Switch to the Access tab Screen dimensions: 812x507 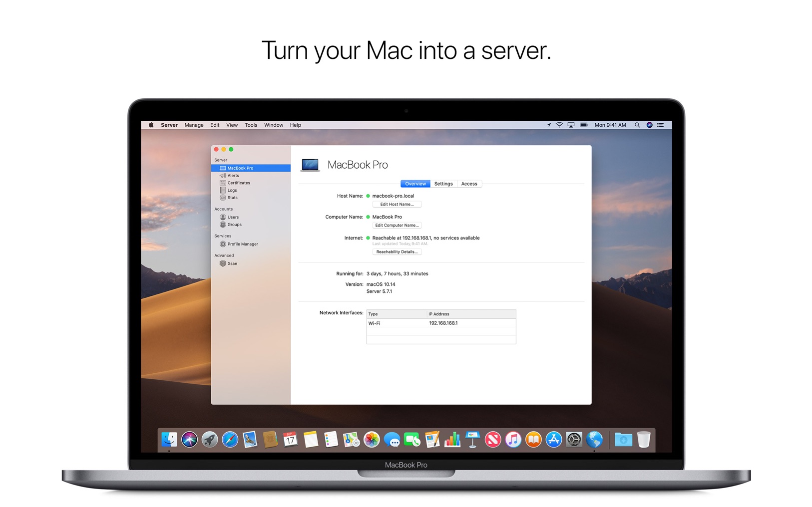(468, 184)
